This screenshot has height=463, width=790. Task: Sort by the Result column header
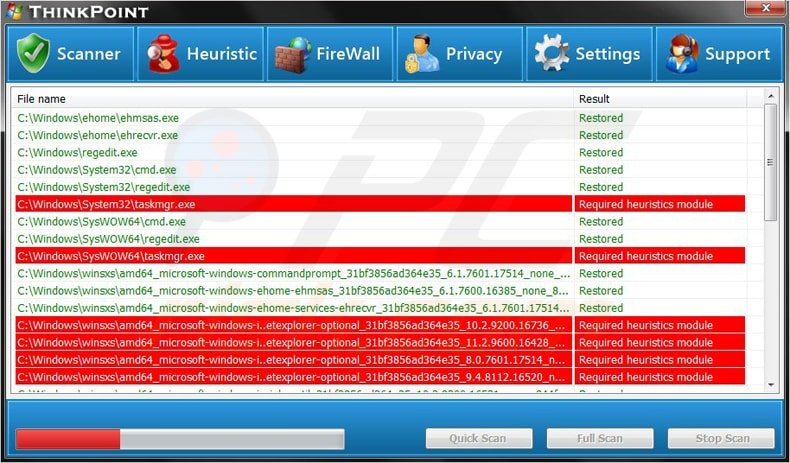coord(660,99)
